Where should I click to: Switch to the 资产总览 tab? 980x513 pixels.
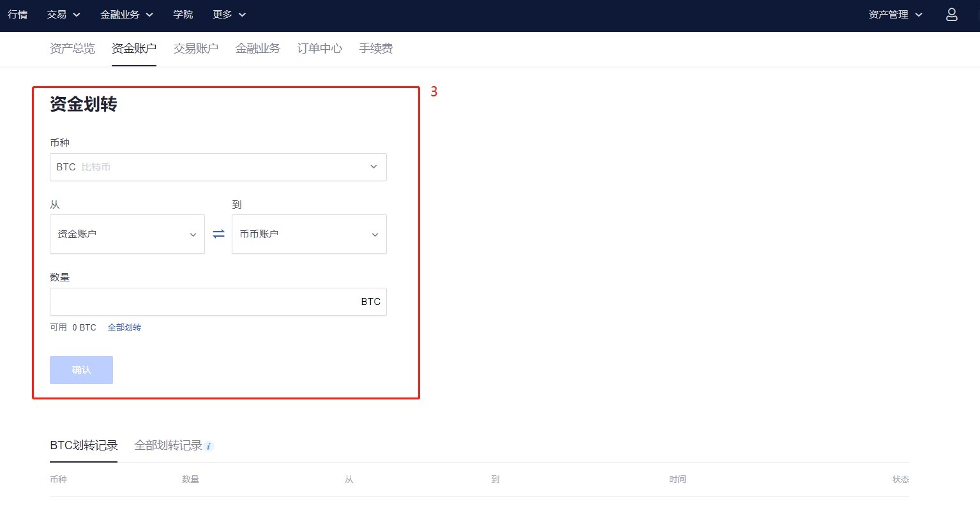pyautogui.click(x=72, y=48)
